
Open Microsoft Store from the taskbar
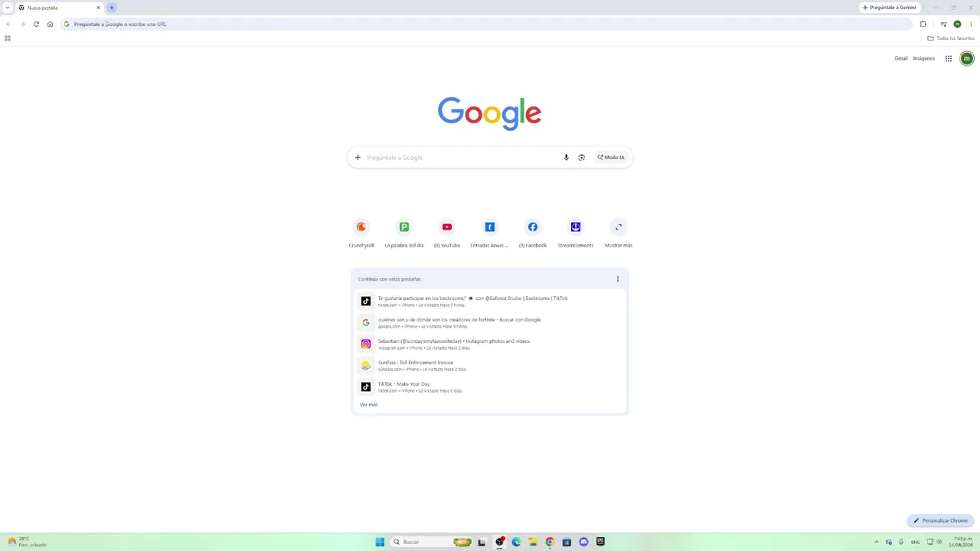567,542
